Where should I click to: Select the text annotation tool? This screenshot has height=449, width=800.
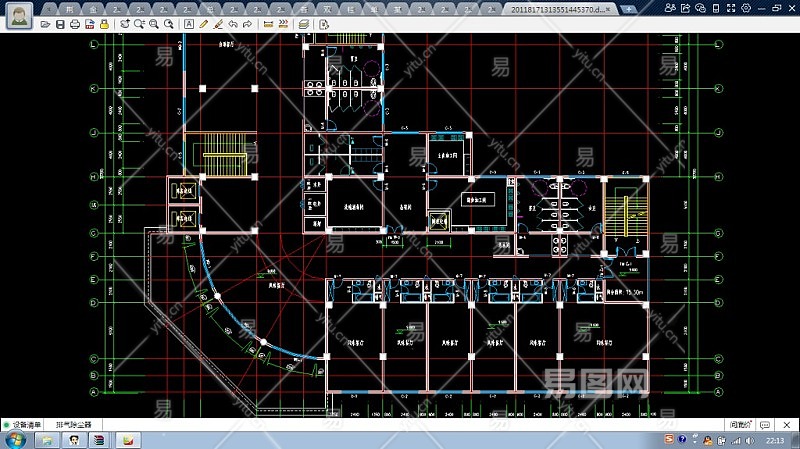189,24
